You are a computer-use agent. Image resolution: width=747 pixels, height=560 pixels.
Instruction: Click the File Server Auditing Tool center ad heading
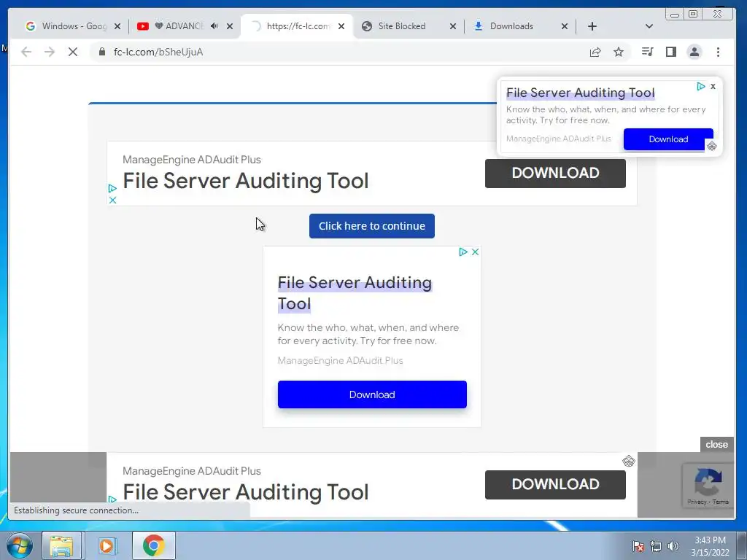pyautogui.click(x=355, y=293)
